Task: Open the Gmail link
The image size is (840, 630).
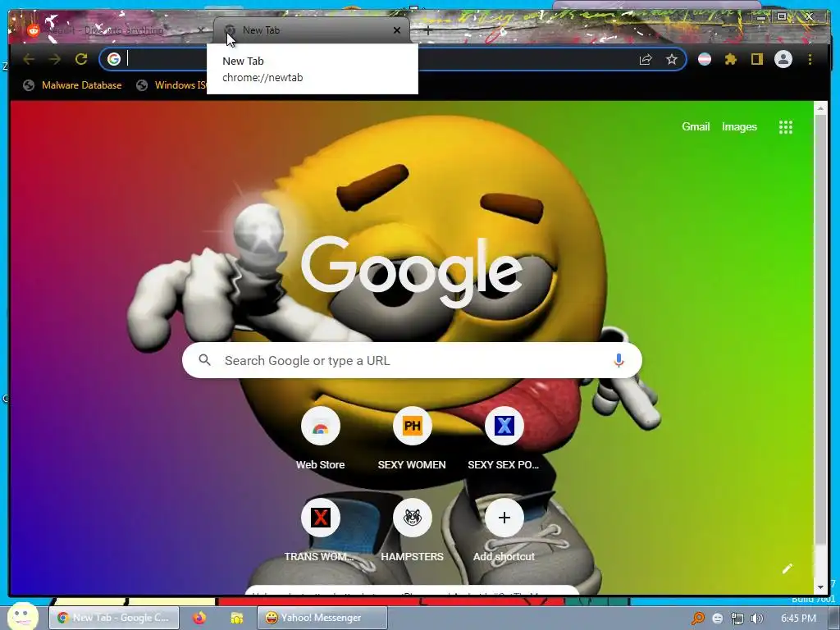Action: click(696, 127)
